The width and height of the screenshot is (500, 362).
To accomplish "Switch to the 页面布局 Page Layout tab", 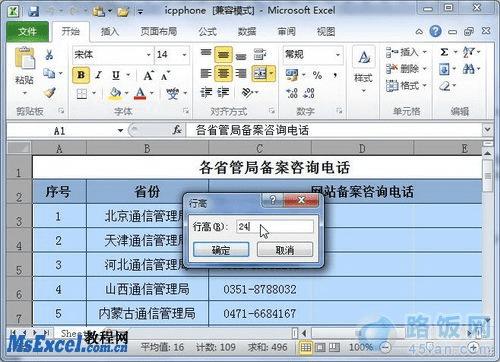I will pyautogui.click(x=158, y=32).
